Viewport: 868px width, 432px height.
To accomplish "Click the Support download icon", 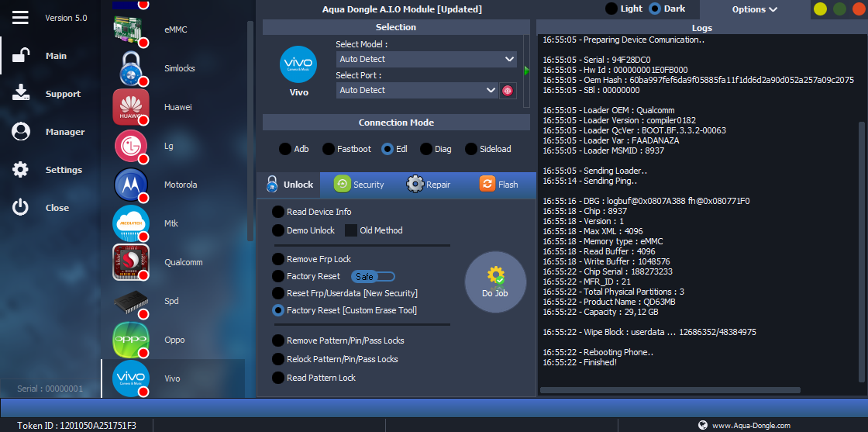I will [x=20, y=94].
